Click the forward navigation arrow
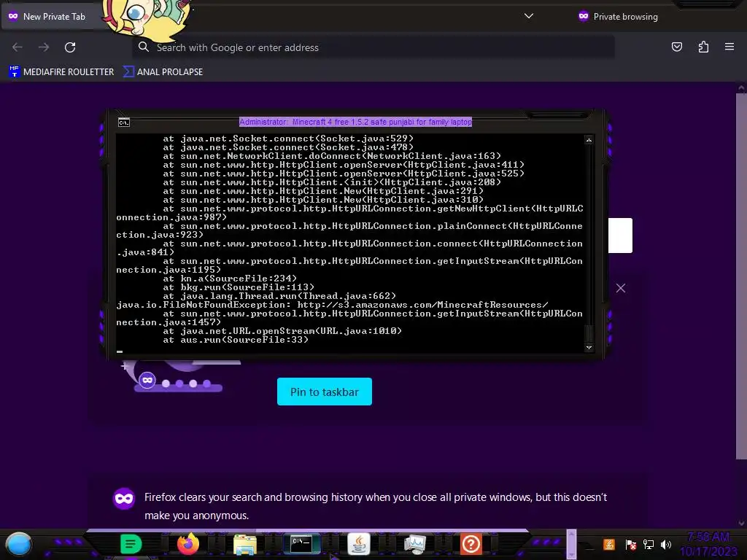747x560 pixels. click(44, 47)
